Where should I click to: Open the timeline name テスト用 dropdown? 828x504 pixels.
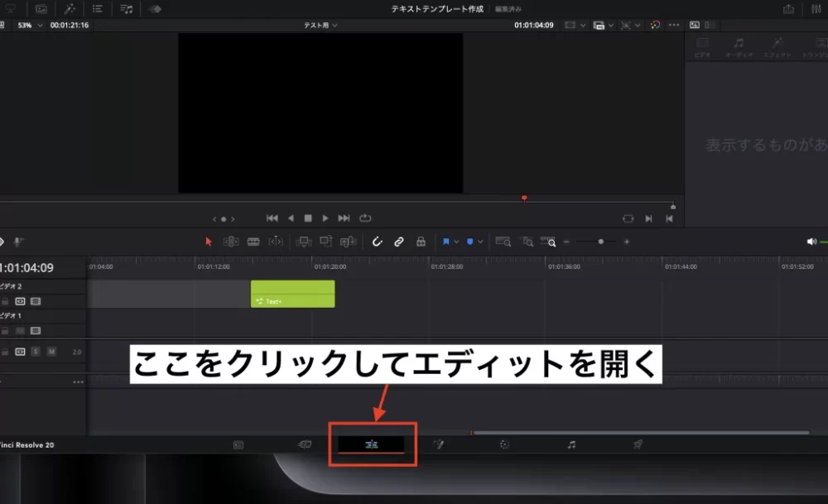point(320,26)
